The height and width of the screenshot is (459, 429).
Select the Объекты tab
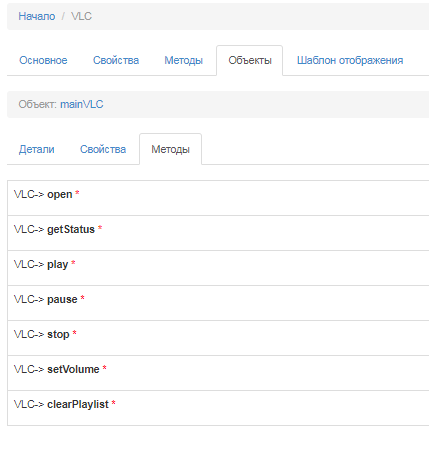[250, 60]
